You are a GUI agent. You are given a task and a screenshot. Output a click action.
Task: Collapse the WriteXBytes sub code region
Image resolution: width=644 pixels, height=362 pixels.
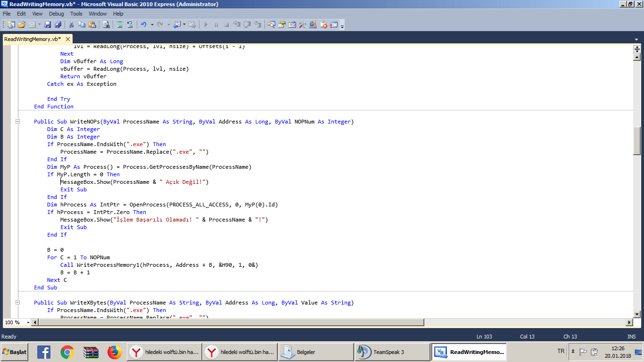coord(18,303)
